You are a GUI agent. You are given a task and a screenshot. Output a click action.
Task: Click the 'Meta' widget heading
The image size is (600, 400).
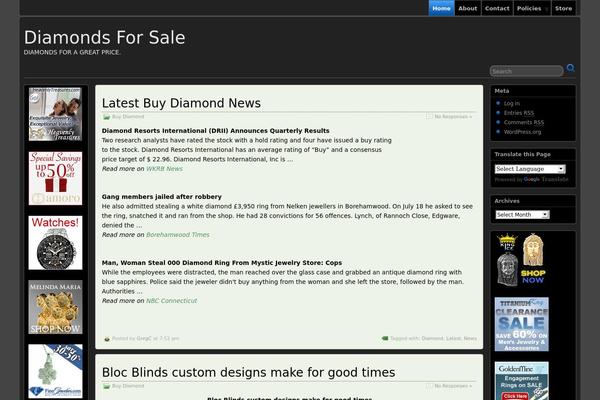click(502, 91)
